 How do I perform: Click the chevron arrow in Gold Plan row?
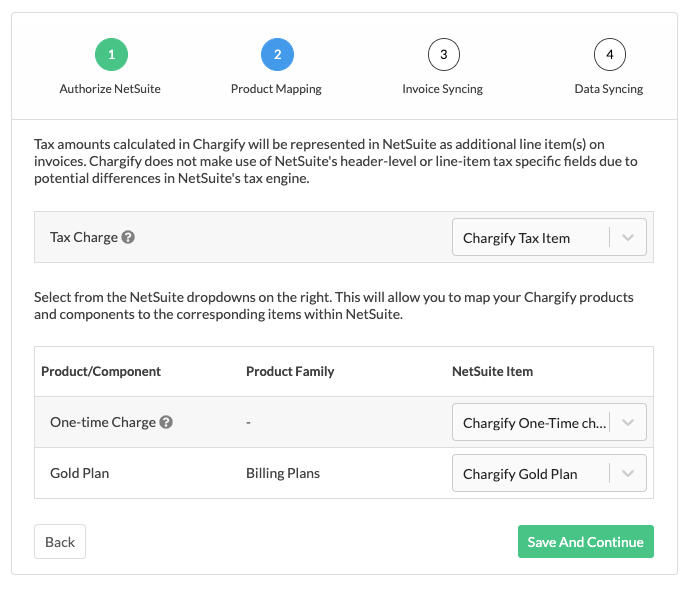pyautogui.click(x=628, y=473)
